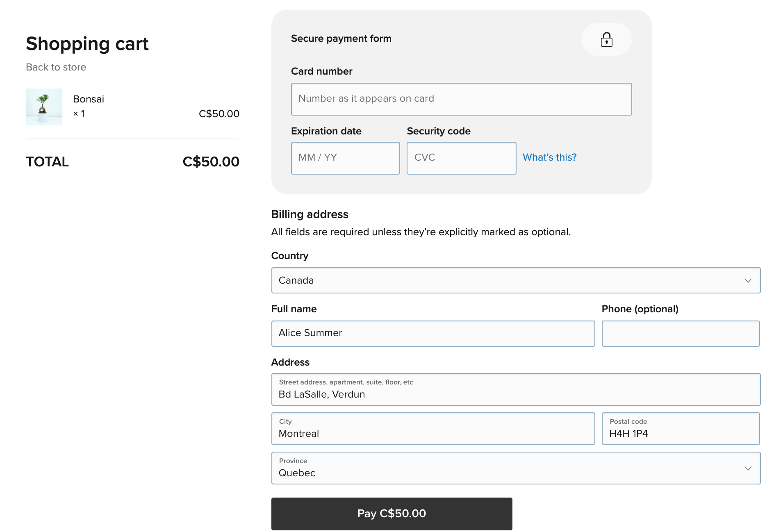Click the Bonsai product name
Image resolution: width=783 pixels, height=532 pixels.
89,99
